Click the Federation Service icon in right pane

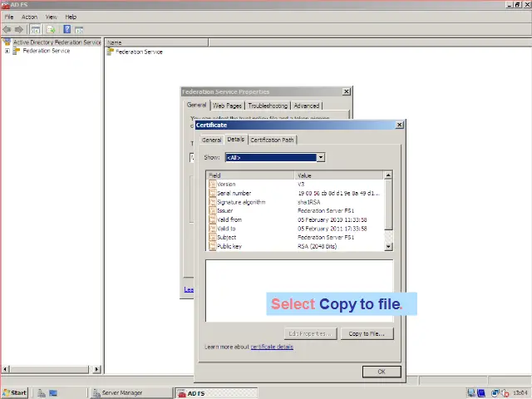point(111,52)
